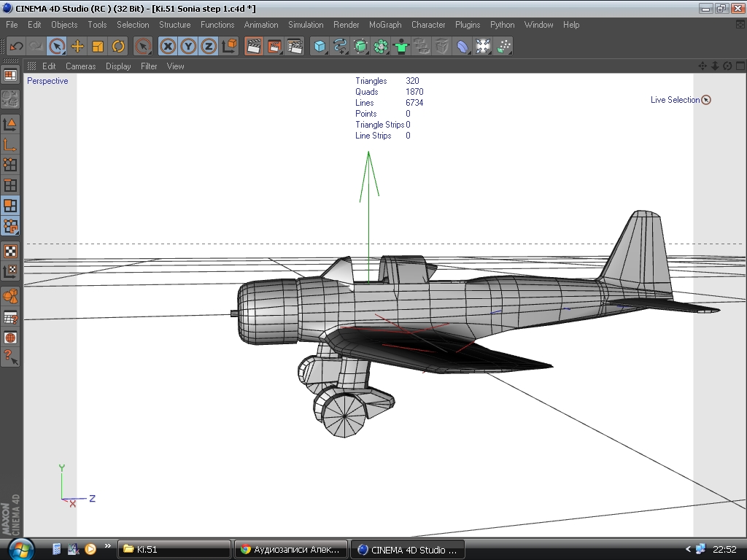Viewport: 747px width, 560px height.
Task: Open Render Settings clapperboard icon
Action: (x=295, y=47)
